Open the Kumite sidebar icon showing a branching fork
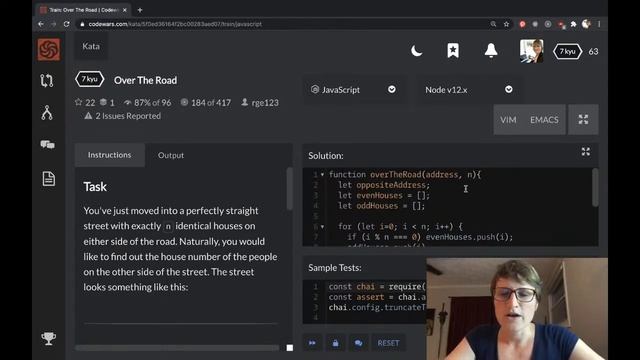Screen dimensions: 640x360 pyautogui.click(x=47, y=113)
